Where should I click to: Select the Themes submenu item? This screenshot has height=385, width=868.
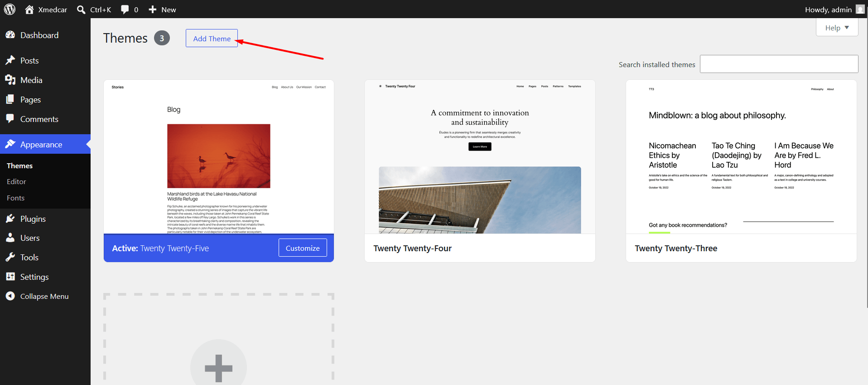tap(19, 166)
